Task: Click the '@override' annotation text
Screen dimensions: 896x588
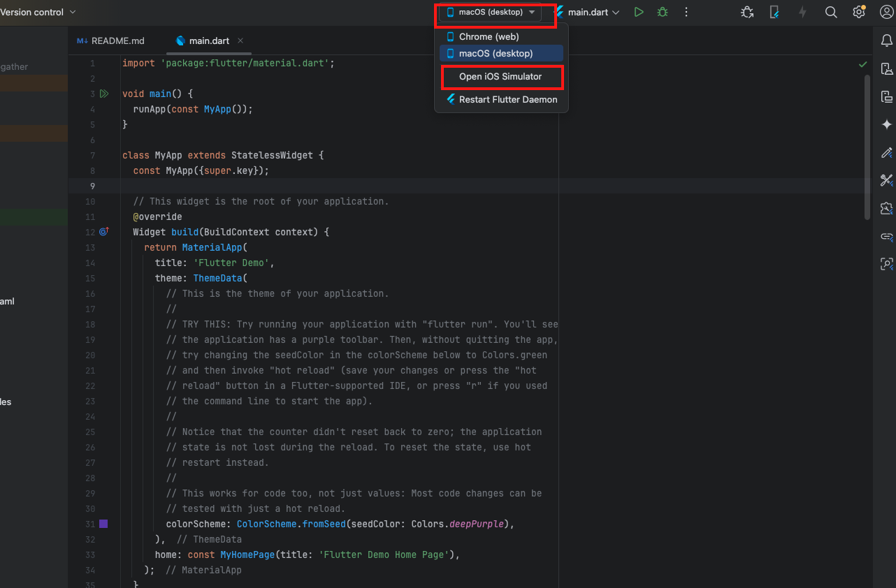Action: click(x=157, y=216)
